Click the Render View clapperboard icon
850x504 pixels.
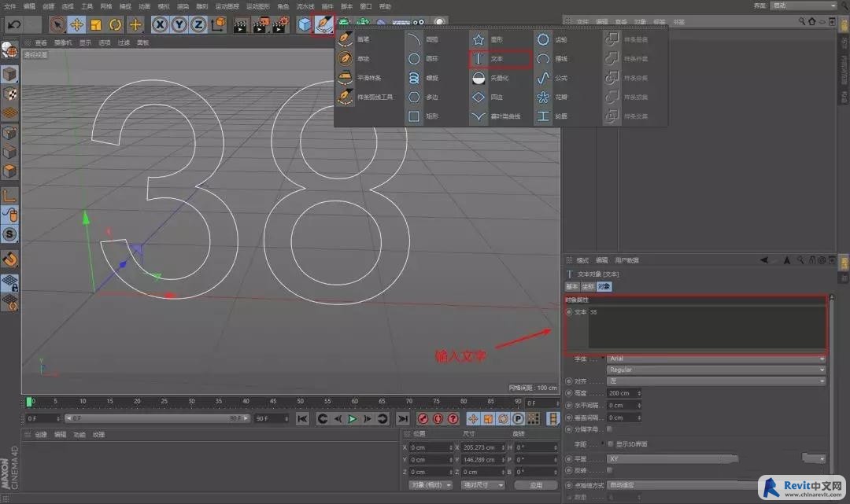[x=240, y=24]
